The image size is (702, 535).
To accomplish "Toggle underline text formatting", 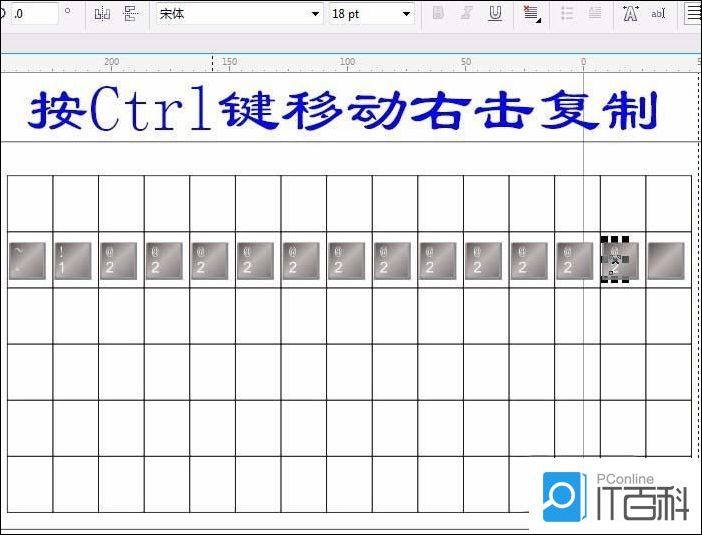I will click(495, 14).
